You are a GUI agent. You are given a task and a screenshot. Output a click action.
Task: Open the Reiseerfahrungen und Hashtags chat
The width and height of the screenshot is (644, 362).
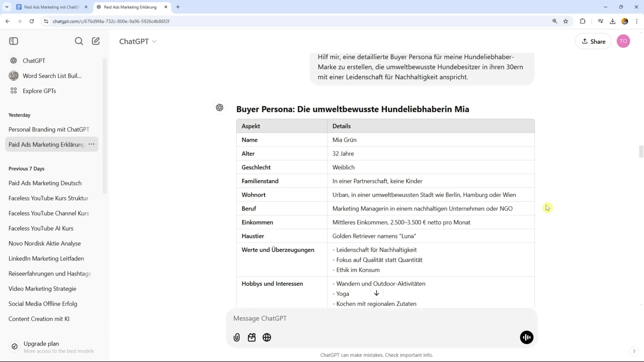coord(52,274)
